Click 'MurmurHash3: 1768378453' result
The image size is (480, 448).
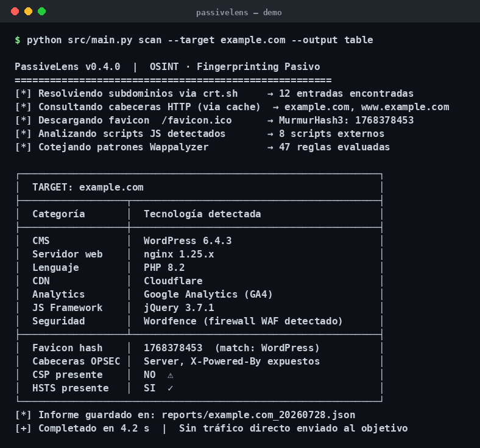346,120
